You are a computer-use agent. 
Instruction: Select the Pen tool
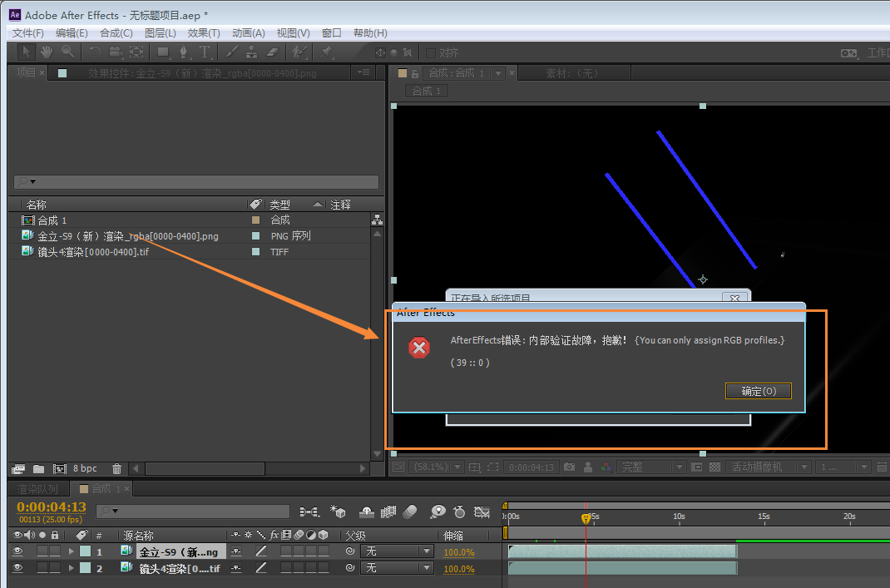click(184, 52)
